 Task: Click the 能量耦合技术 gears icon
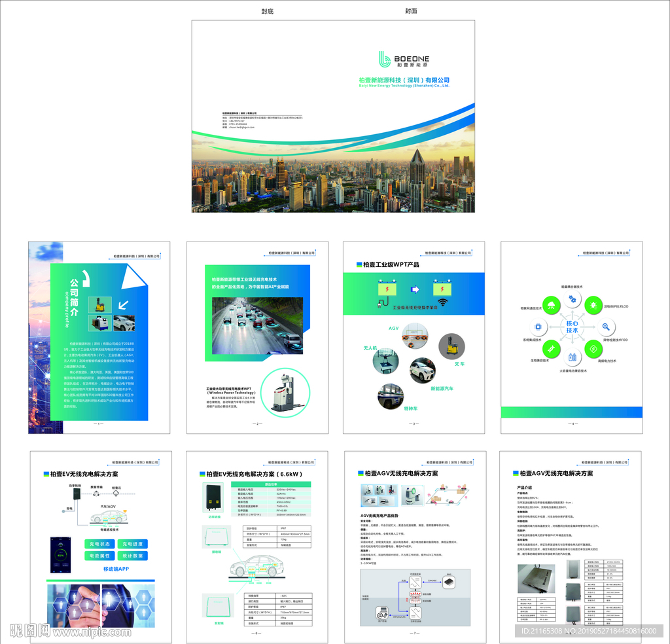pos(572,300)
